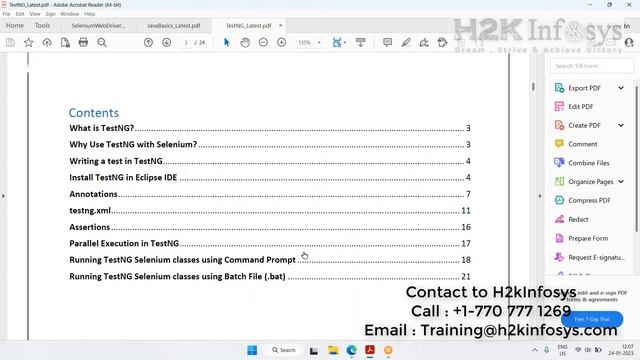The image size is (640, 360).
Task: Go to previous page arrow
Action: tap(148, 42)
